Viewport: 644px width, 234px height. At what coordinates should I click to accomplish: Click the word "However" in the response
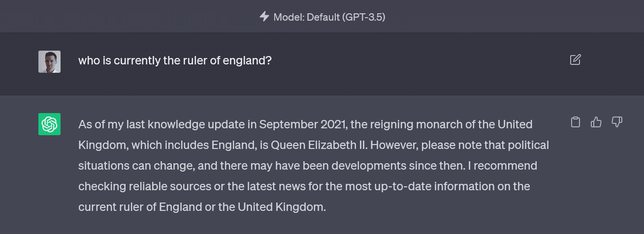tap(392, 146)
